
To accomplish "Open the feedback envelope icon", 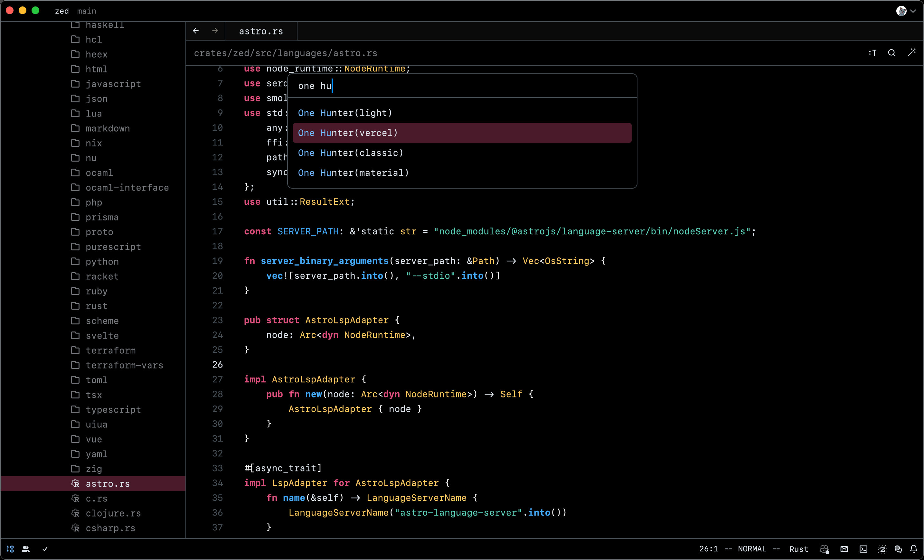I will tap(844, 549).
